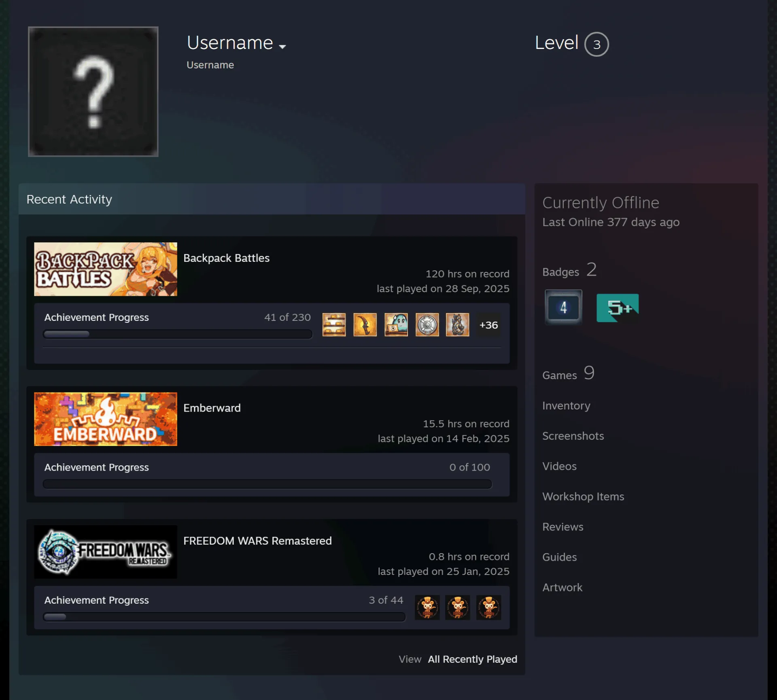Image resolution: width=777 pixels, height=700 pixels.
Task: Open the Backpack Battles title link
Action: click(226, 258)
